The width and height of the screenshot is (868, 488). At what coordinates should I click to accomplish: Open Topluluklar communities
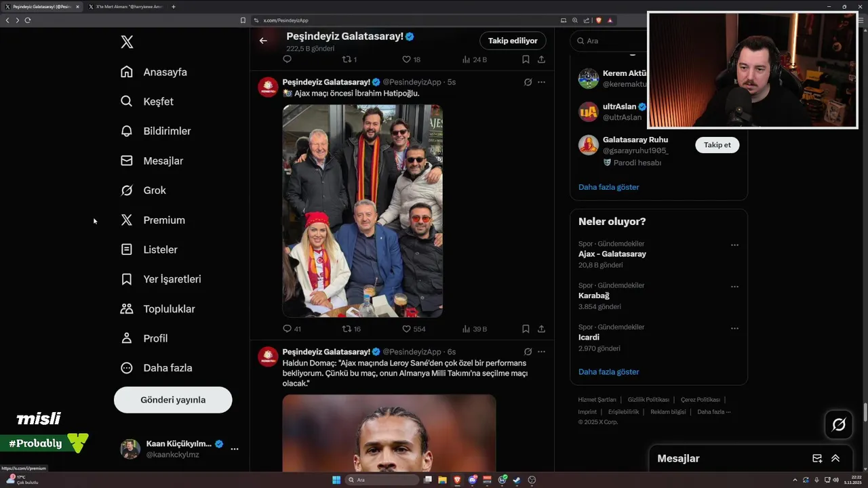(x=157, y=309)
